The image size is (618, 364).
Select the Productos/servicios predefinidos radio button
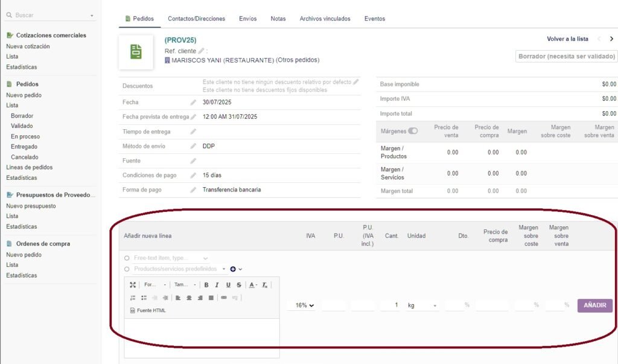coord(127,269)
